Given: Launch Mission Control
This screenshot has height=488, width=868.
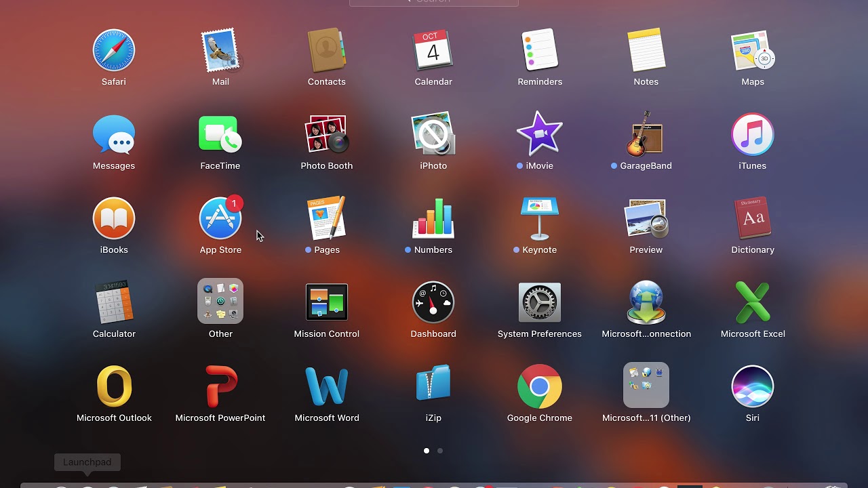Looking at the screenshot, I should coord(327,302).
